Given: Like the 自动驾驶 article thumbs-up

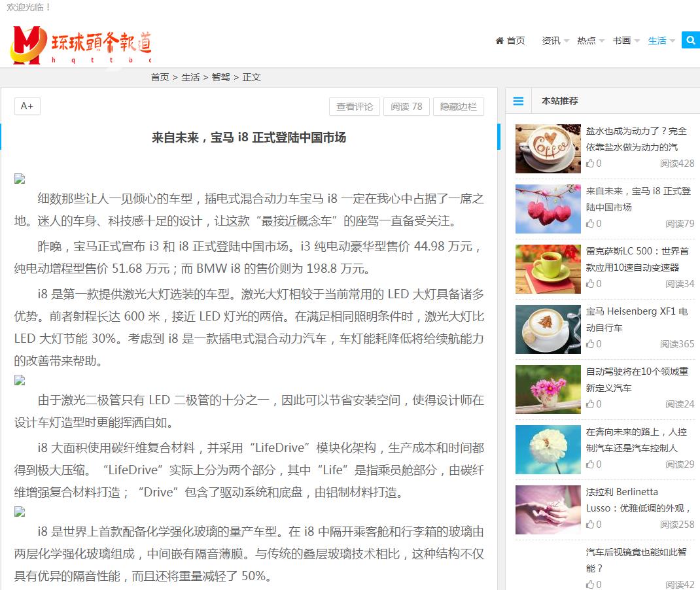Looking at the screenshot, I should coord(590,404).
